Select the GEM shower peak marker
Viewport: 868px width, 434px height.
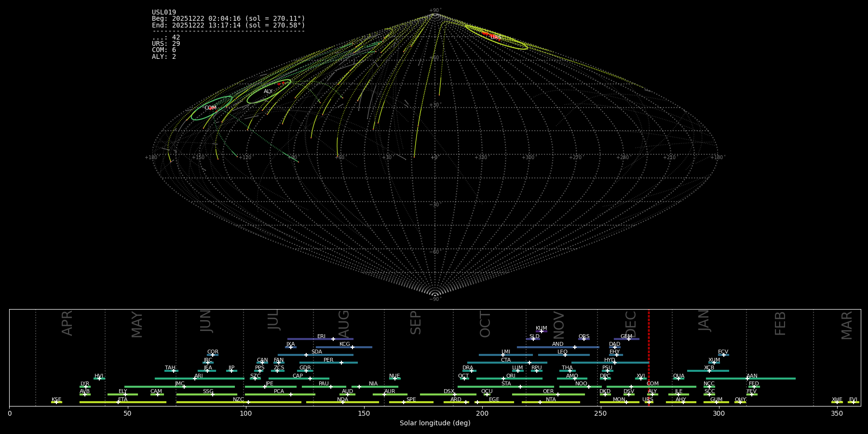629,339
